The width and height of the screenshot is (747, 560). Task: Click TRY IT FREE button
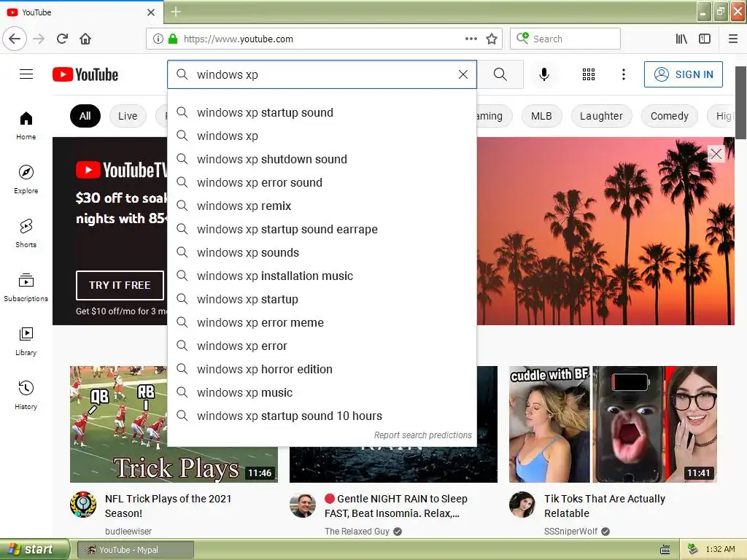pos(120,285)
